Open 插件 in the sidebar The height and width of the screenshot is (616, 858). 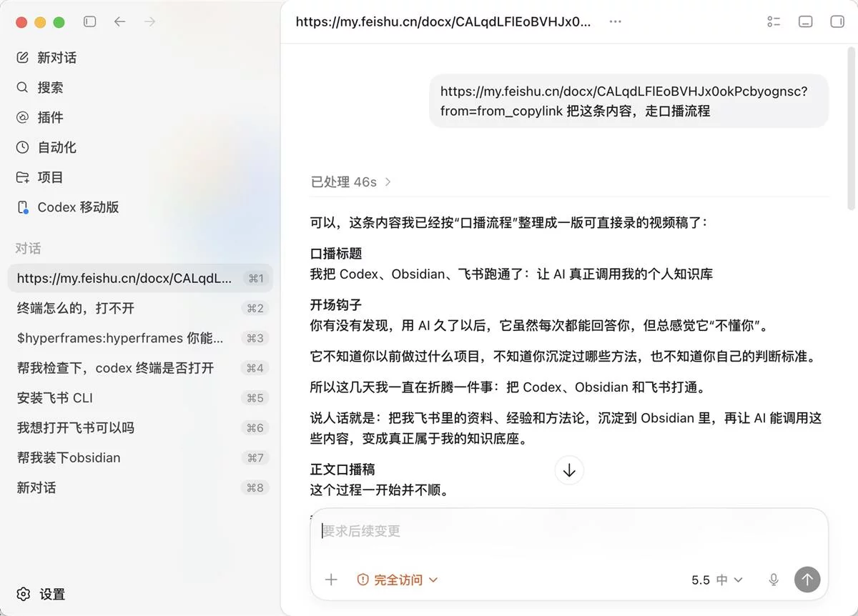point(51,118)
